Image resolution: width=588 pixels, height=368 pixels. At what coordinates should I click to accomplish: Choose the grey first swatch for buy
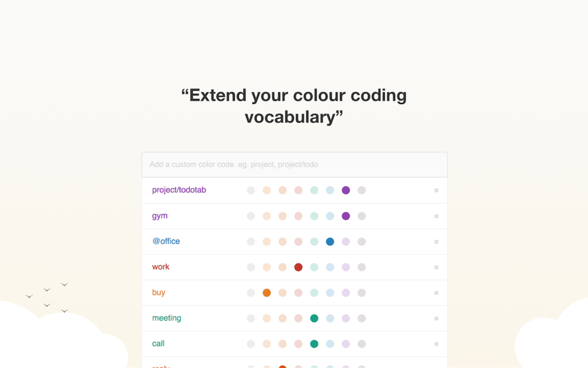pyautogui.click(x=251, y=293)
